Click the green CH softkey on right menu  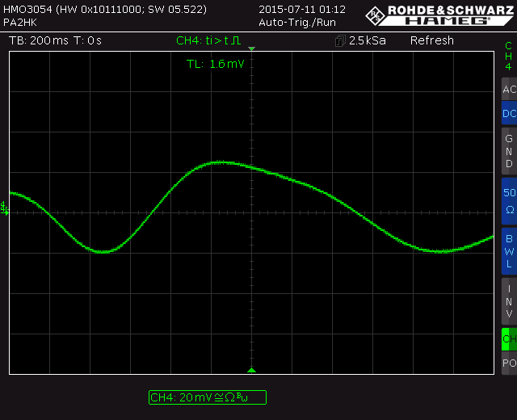(508, 338)
